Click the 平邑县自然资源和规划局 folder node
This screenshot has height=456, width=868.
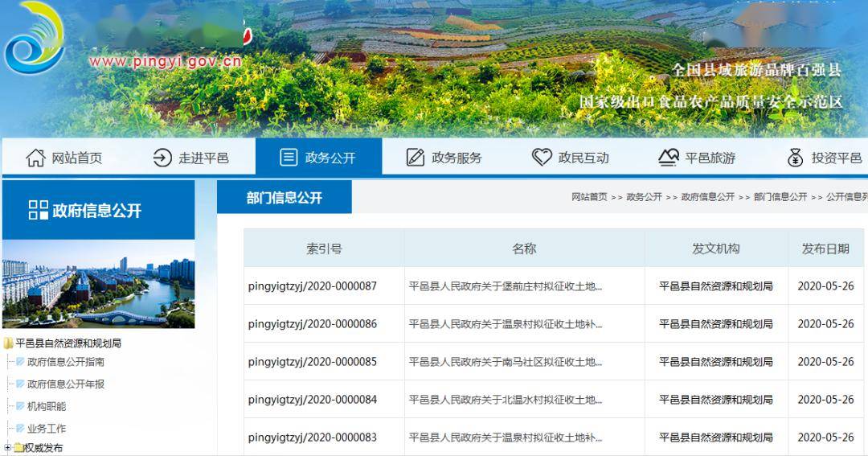(x=68, y=343)
